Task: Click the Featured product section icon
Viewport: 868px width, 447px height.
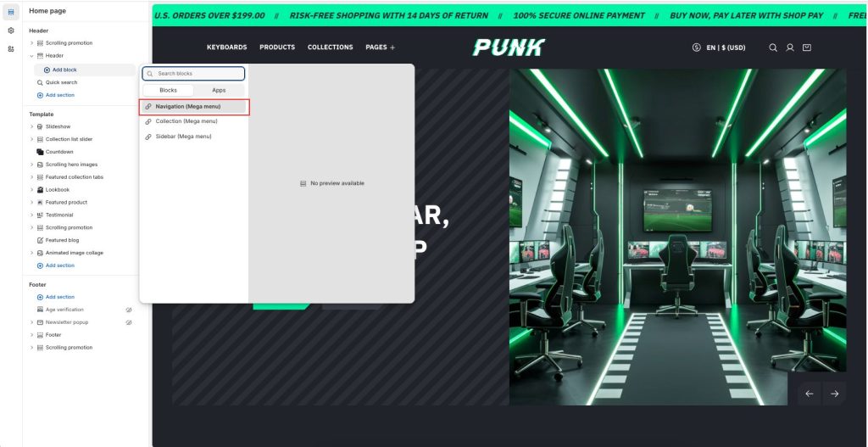Action: pos(40,203)
